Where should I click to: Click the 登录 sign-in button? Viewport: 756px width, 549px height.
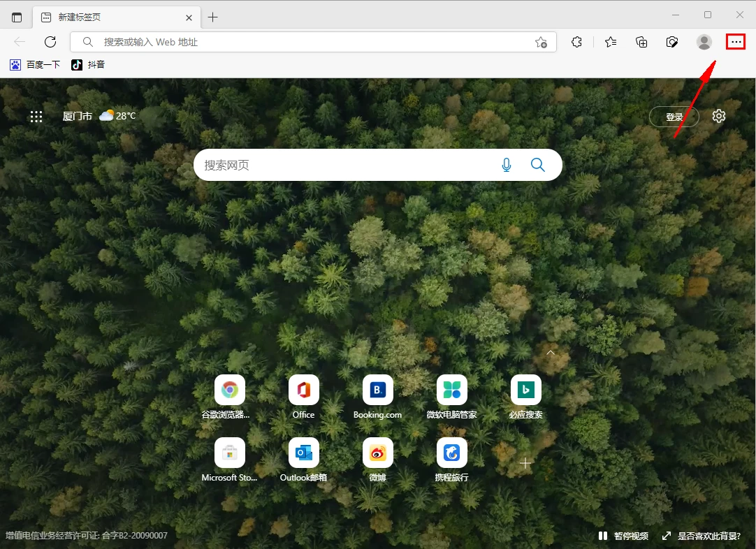674,117
